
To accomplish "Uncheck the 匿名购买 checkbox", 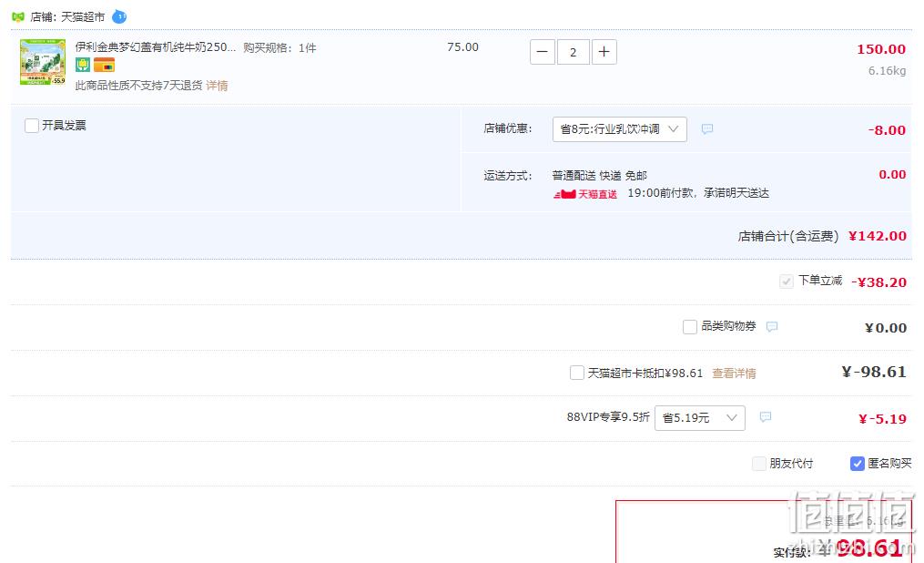I will point(858,464).
